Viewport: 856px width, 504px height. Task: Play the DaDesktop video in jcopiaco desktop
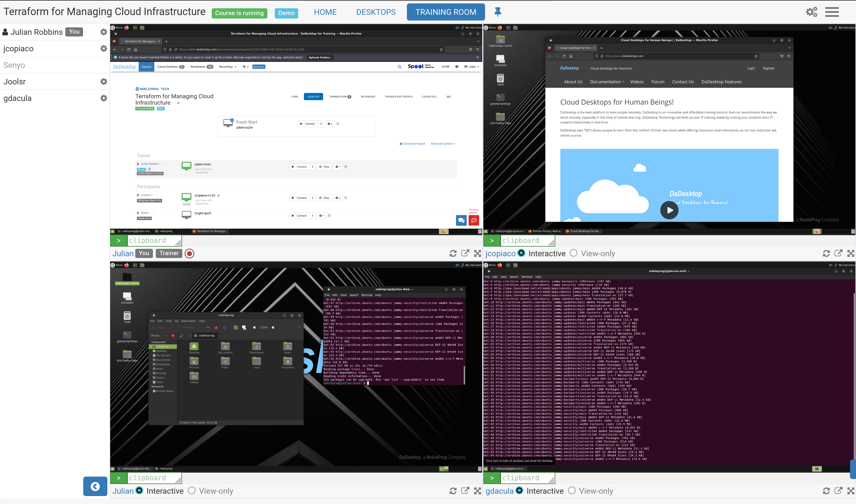tap(669, 210)
